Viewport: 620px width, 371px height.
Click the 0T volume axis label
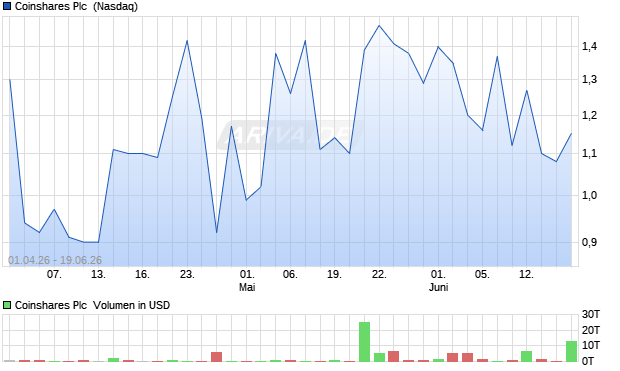point(588,361)
